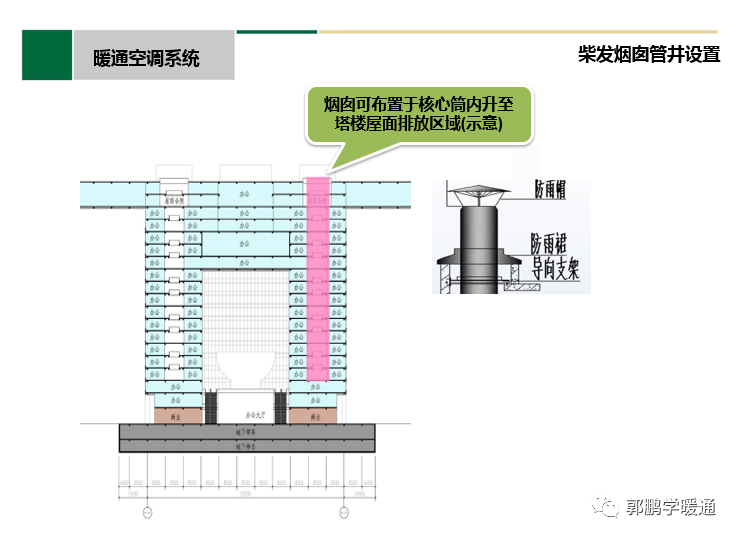Viewport: 739px width, 539px height.
Task: Select the right 商业 podium block
Action: 313,416
